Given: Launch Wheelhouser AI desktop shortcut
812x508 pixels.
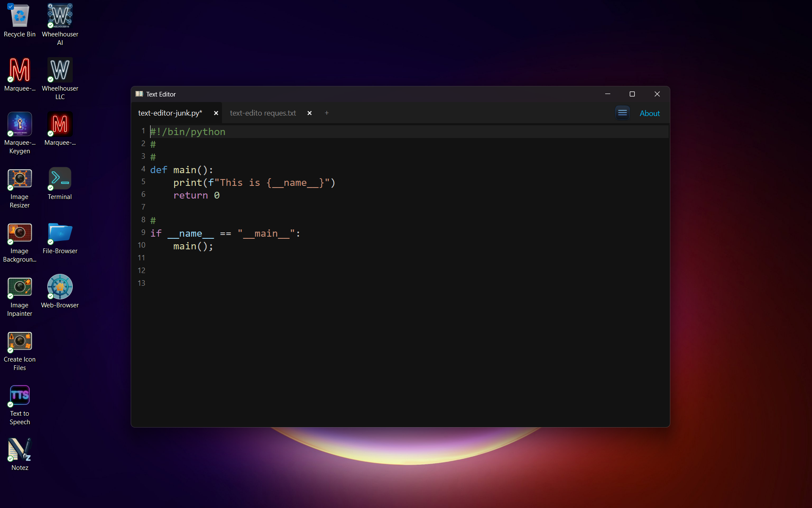Looking at the screenshot, I should pyautogui.click(x=60, y=24).
